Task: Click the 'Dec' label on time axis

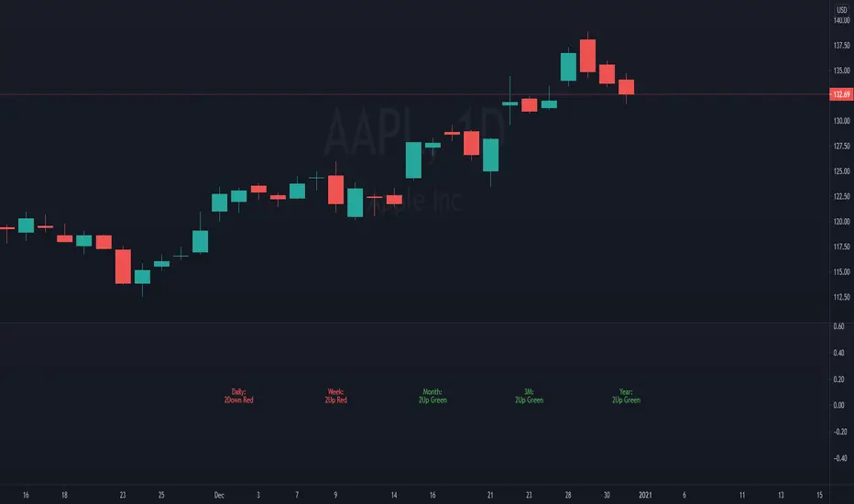Action: click(220, 495)
